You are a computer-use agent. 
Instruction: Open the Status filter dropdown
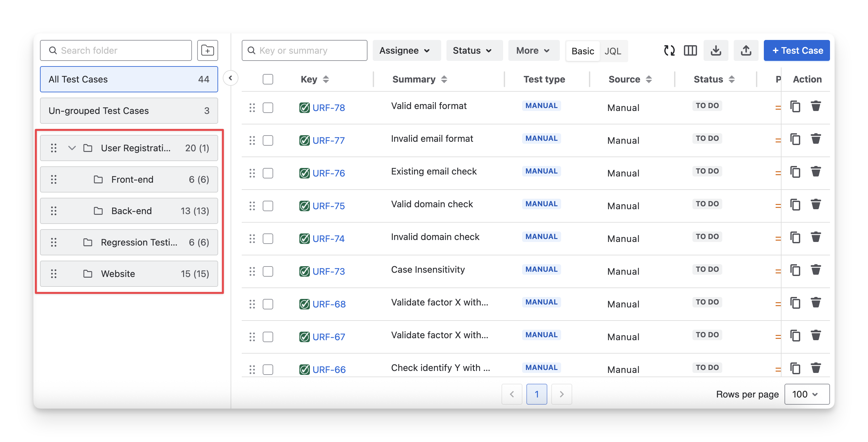474,50
